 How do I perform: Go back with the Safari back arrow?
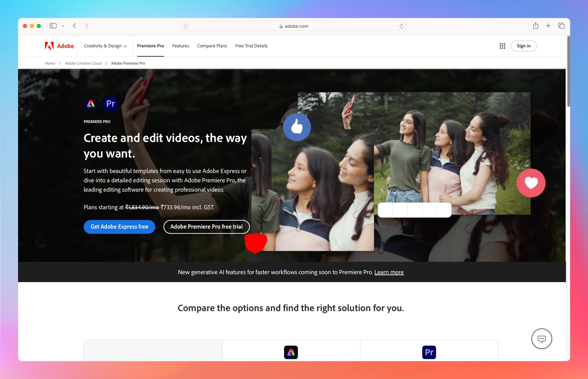75,26
